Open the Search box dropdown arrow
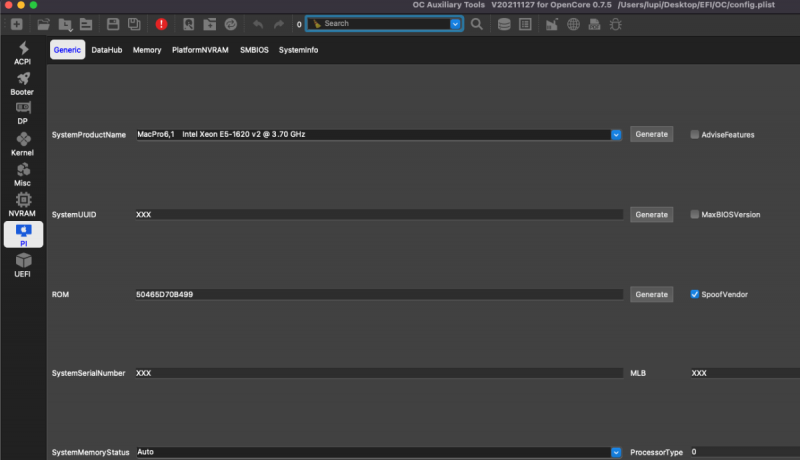Screen dimensions: 800x460 point(455,24)
